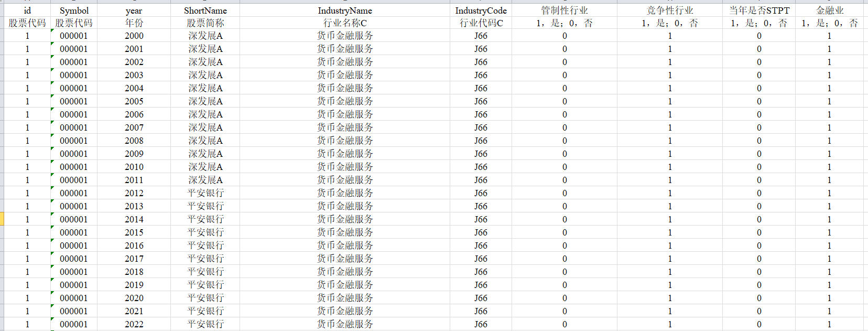This screenshot has height=331, width=868.
Task: Click the '当年是否STPT' header cell
Action: (x=759, y=10)
